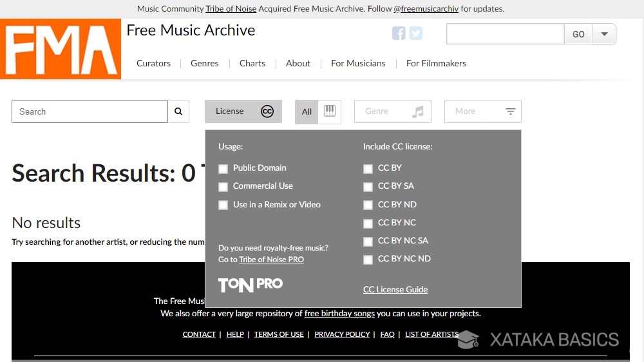Screen dimensions: 644x362
Task: Focus the main Search input field
Action: pos(90,111)
